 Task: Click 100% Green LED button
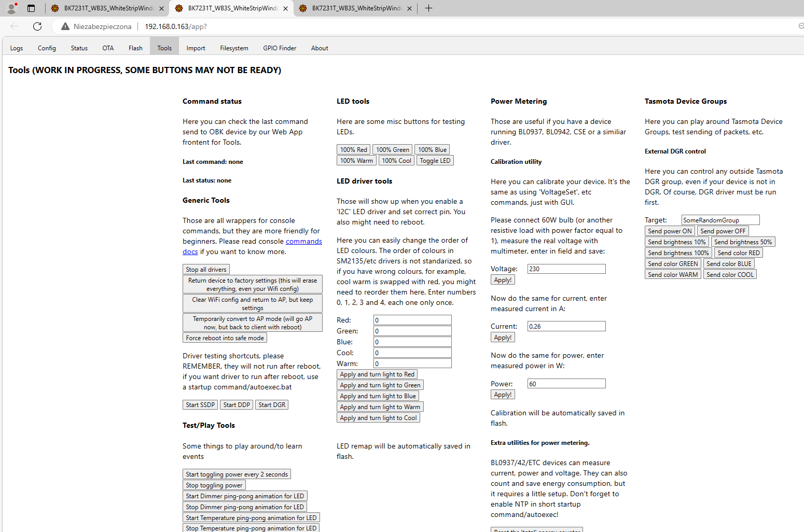click(x=393, y=150)
